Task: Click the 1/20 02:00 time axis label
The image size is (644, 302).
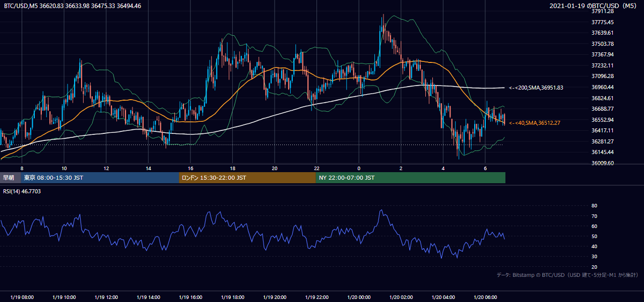Action: (401, 297)
